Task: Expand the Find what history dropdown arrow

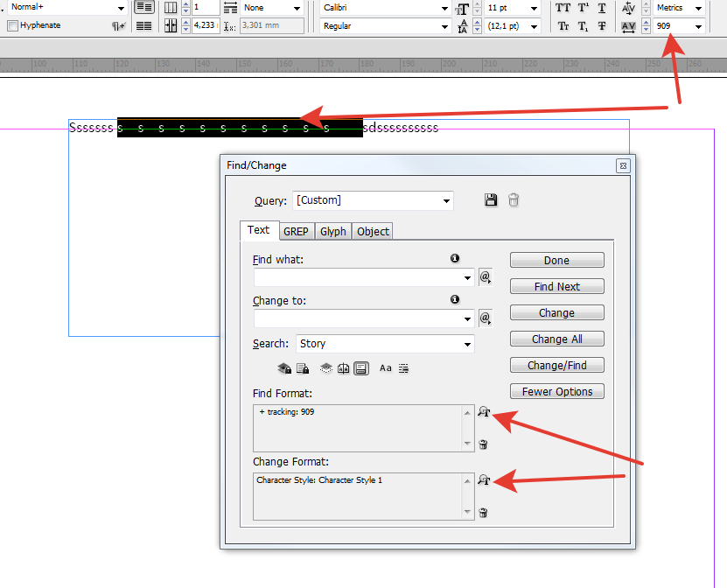Action: [x=467, y=277]
